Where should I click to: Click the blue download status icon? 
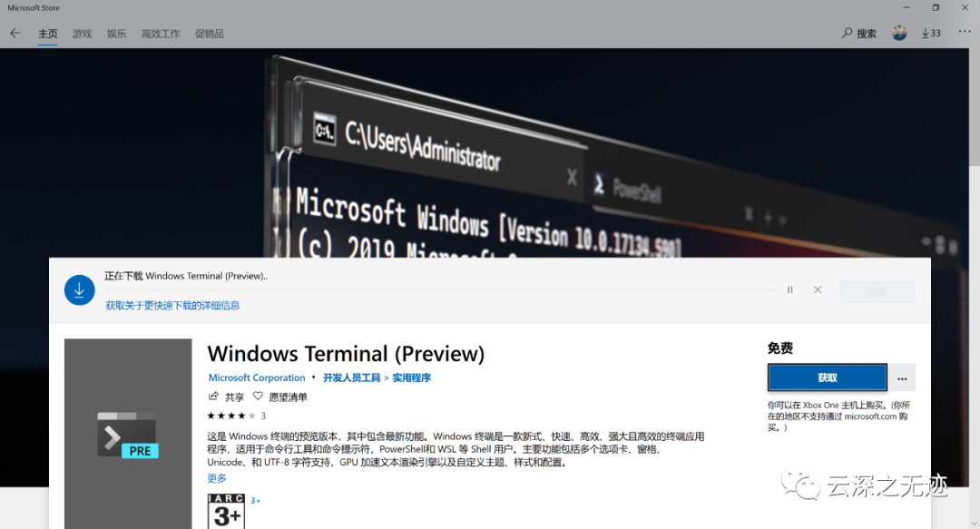coord(79,290)
